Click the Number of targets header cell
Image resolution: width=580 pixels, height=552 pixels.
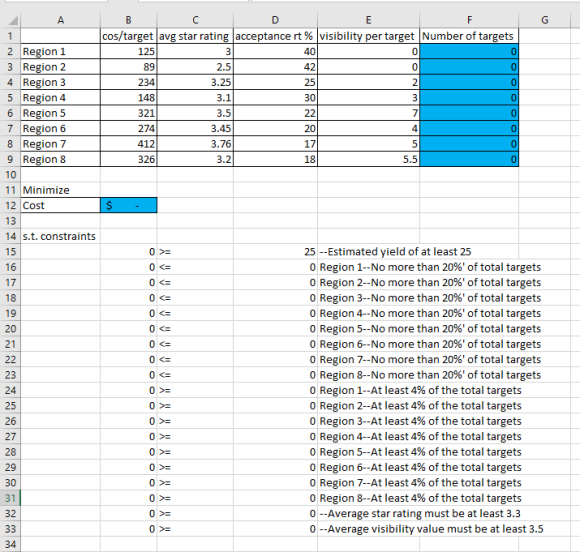469,36
